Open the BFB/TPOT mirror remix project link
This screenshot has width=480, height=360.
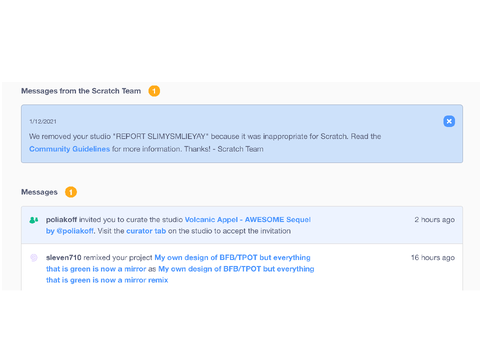coord(180,274)
